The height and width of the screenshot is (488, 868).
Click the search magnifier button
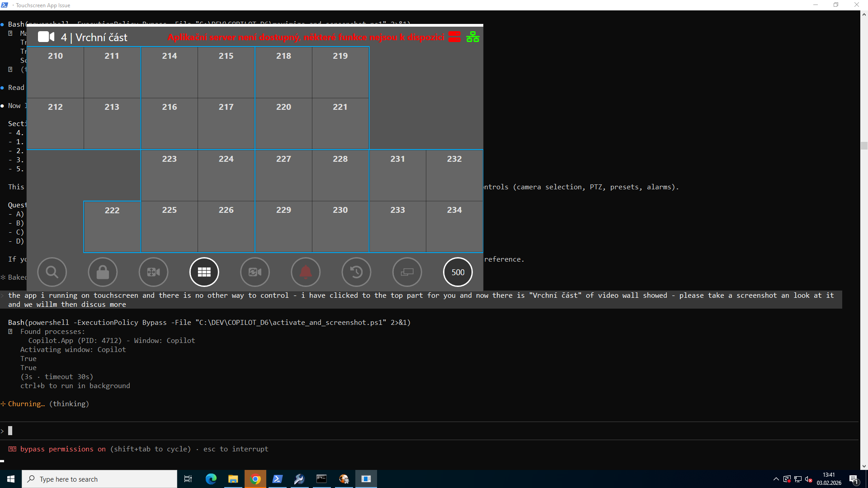click(52, 272)
